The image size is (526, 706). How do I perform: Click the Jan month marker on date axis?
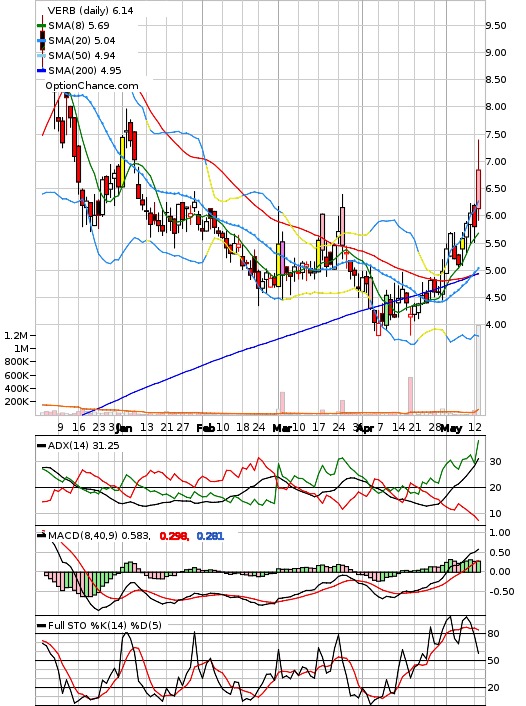coord(124,428)
